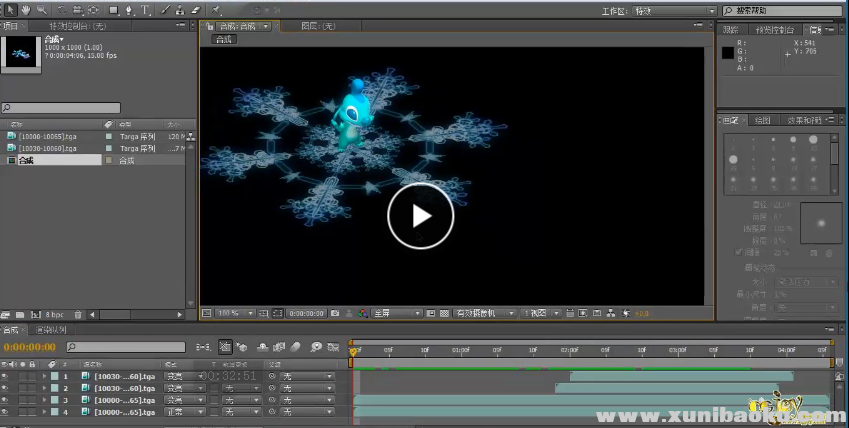The height and width of the screenshot is (428, 849).
Task: Select the Eraser tool
Action: [x=196, y=10]
